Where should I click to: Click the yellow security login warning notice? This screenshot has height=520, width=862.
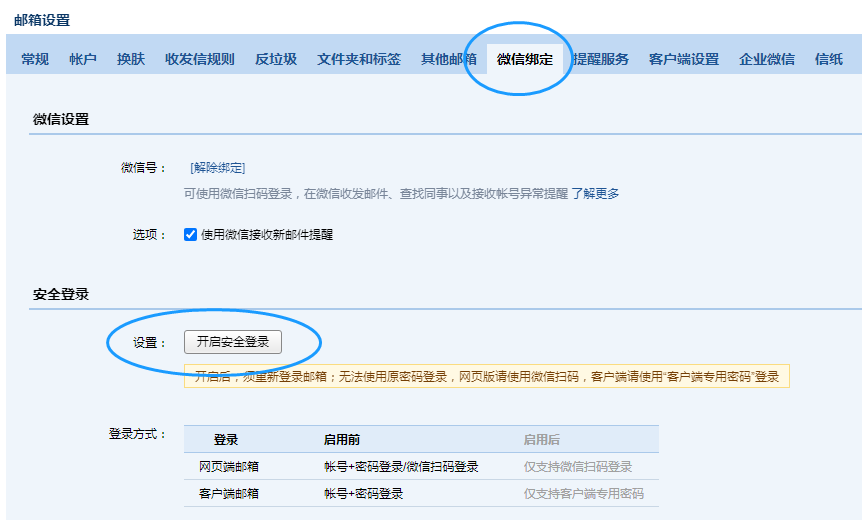487,377
